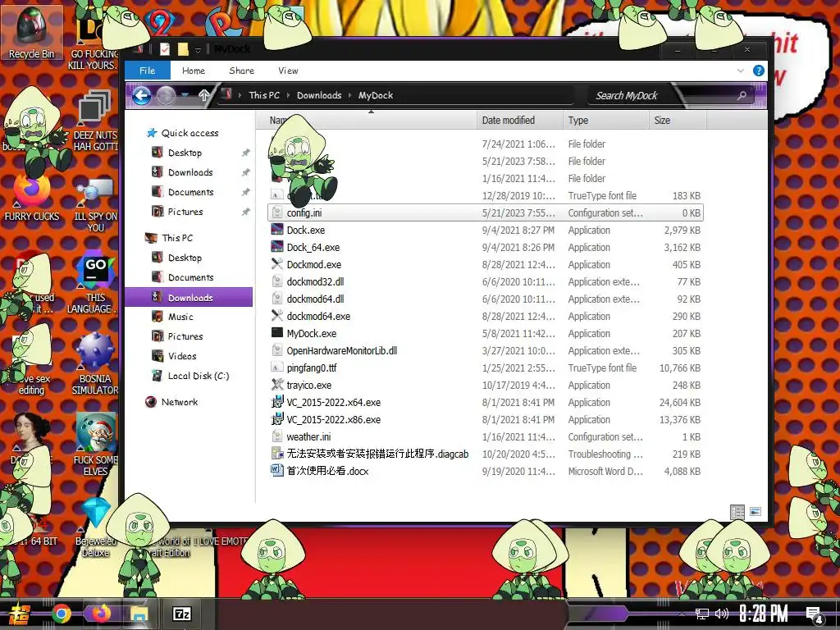Image resolution: width=840 pixels, height=630 pixels.
Task: Click the Search MyDock field
Action: tap(669, 95)
